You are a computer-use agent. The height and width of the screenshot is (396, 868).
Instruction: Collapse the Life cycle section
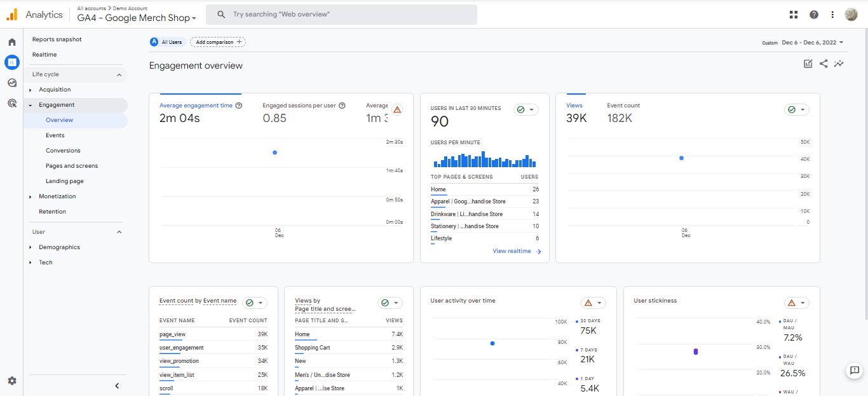pos(119,74)
